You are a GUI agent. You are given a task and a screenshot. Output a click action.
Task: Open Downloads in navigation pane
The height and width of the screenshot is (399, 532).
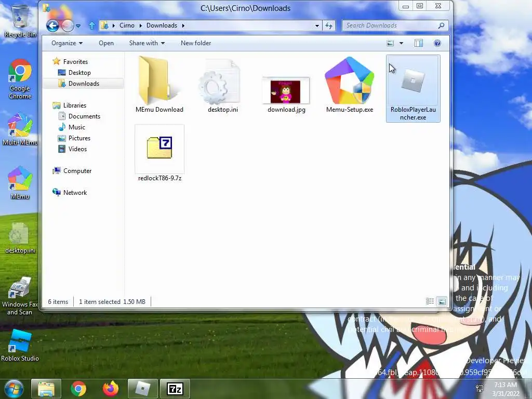83,84
